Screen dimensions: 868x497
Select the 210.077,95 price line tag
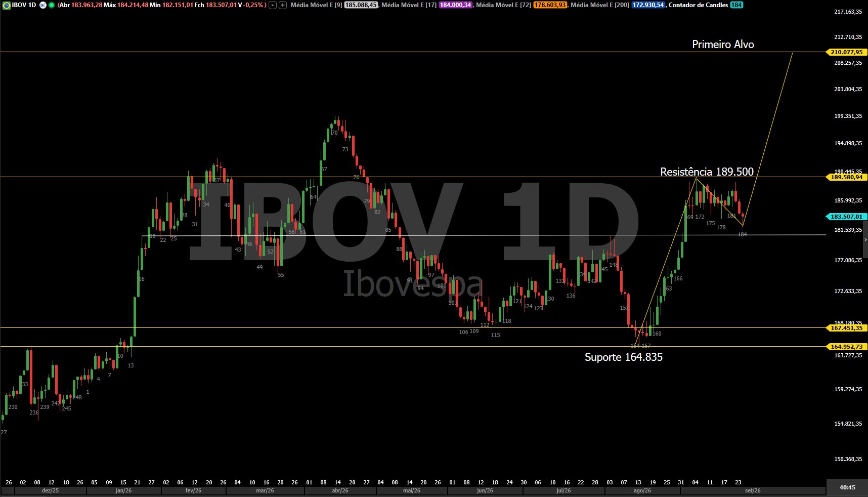click(847, 52)
